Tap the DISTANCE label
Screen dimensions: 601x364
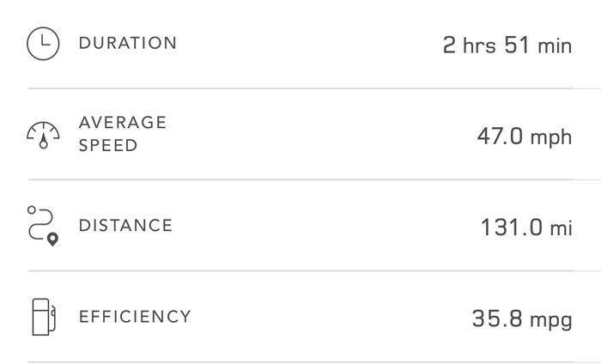[x=125, y=225]
